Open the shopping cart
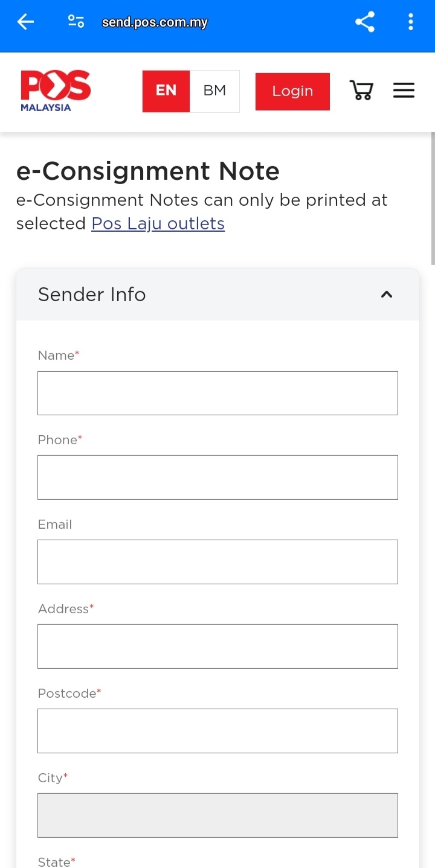 [361, 91]
